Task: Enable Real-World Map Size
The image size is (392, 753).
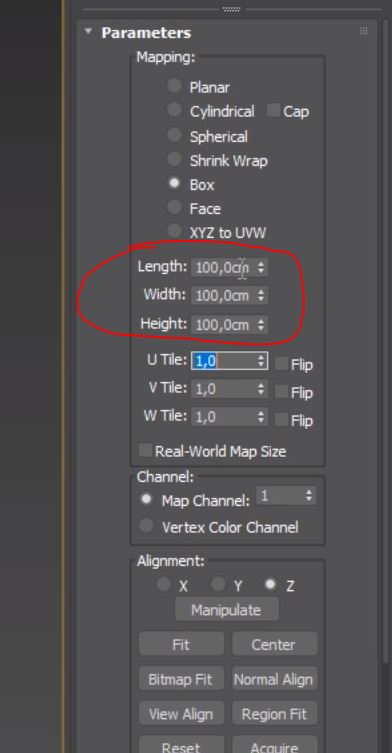Action: tap(145, 450)
